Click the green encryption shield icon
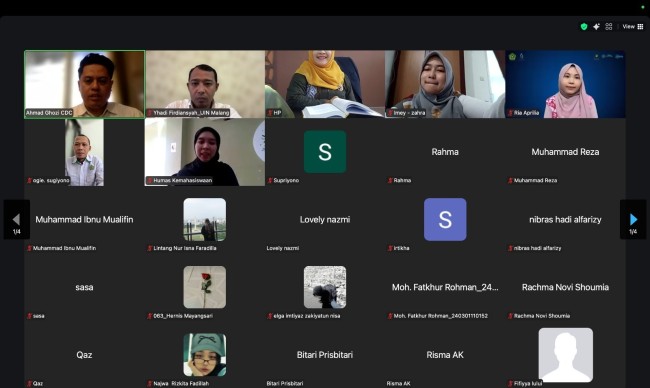Image resolution: width=650 pixels, height=388 pixels. click(x=584, y=27)
